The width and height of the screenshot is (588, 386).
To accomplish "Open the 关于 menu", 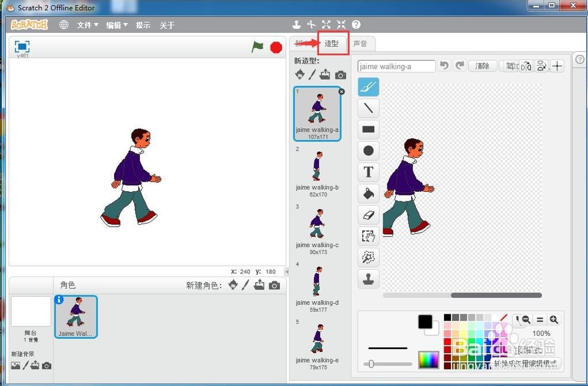I will [x=167, y=25].
